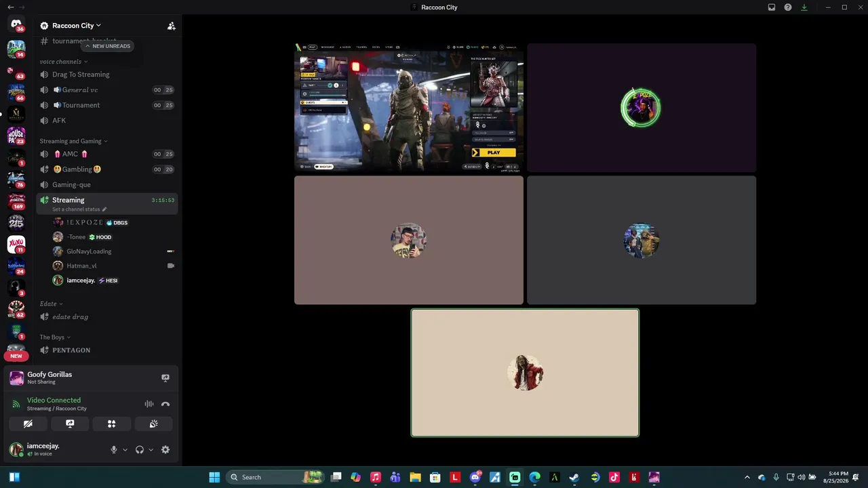Join the General vc voice channel
Image resolution: width=868 pixels, height=488 pixels.
pos(107,89)
